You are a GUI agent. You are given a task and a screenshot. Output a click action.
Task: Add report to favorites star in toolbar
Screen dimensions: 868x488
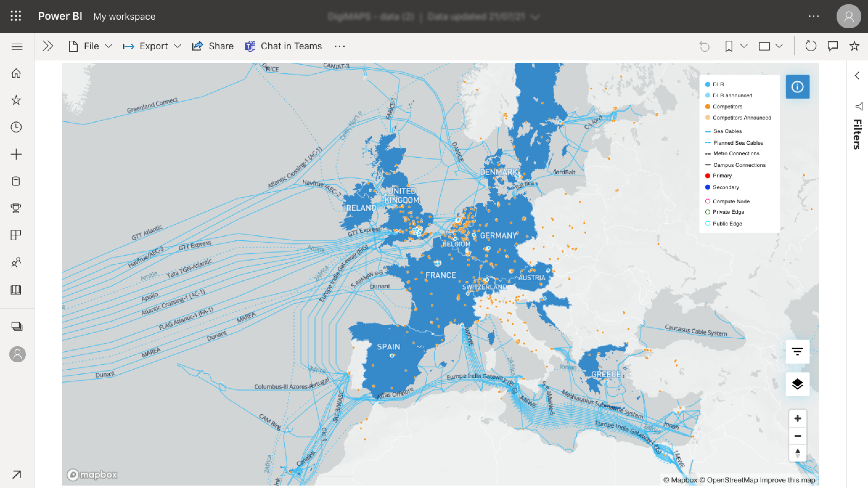pos(854,46)
